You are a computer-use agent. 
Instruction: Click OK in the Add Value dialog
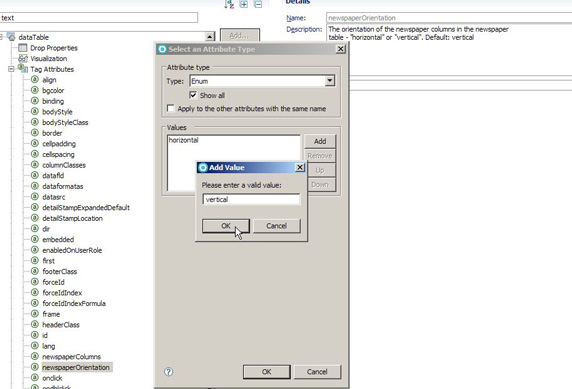pyautogui.click(x=226, y=226)
